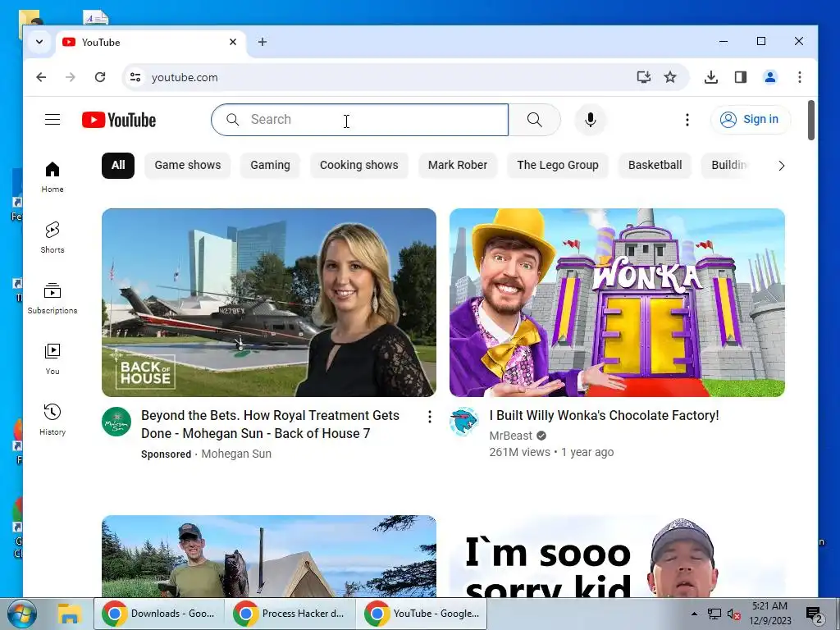Click youtube.com in the address bar

tap(185, 77)
